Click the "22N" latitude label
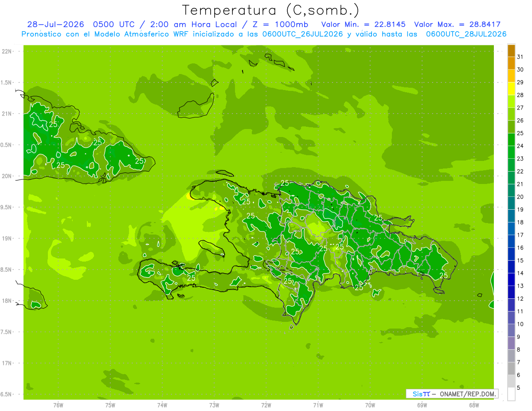532x411 pixels. pos(7,51)
